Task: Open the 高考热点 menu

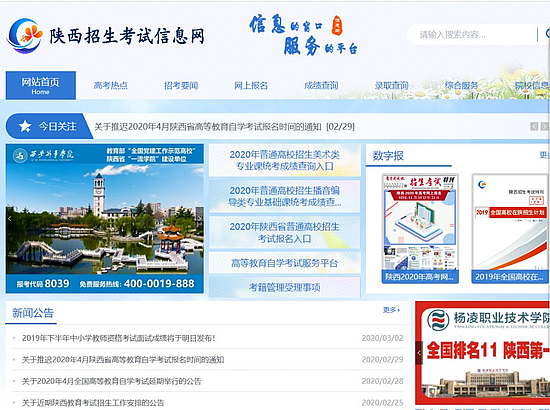Action: click(111, 86)
